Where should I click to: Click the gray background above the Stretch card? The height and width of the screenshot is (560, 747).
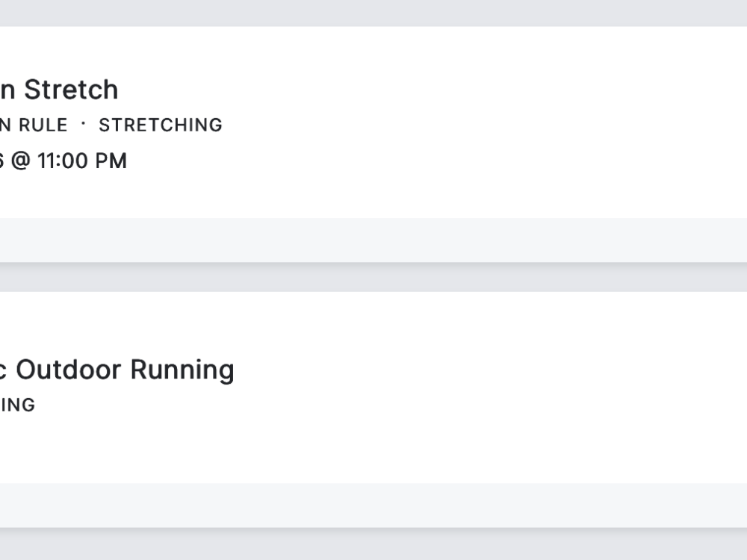(x=373, y=12)
